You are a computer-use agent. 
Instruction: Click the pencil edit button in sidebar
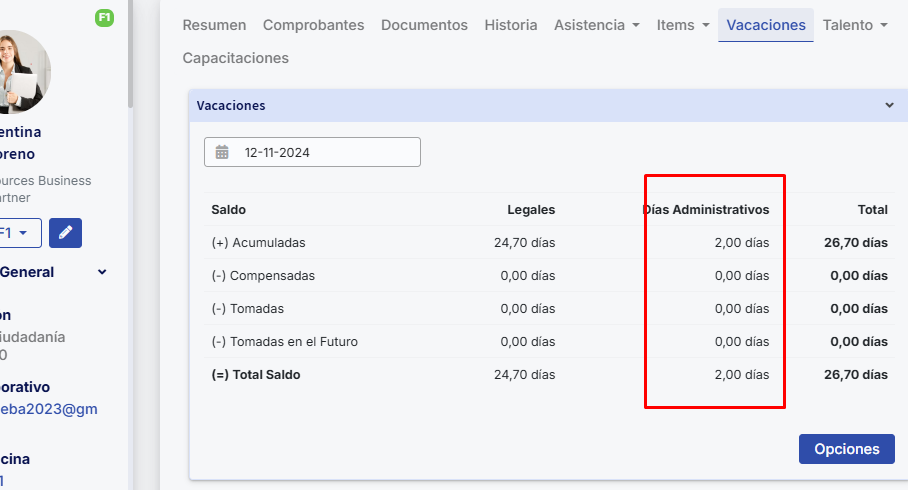click(x=65, y=232)
